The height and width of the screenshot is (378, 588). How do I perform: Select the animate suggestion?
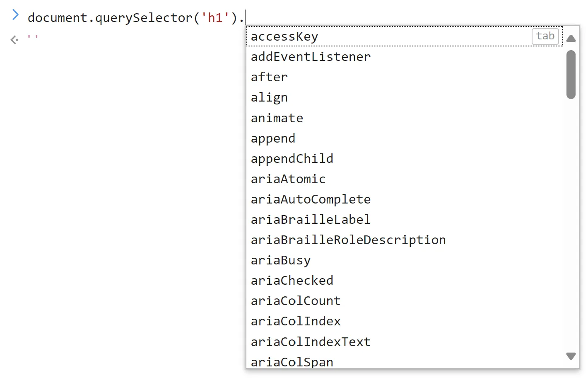277,118
